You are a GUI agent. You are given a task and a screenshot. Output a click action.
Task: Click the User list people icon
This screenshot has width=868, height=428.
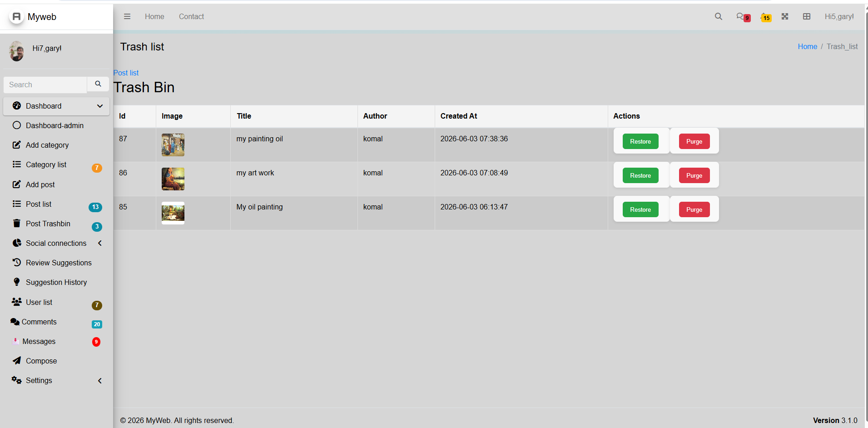(17, 302)
